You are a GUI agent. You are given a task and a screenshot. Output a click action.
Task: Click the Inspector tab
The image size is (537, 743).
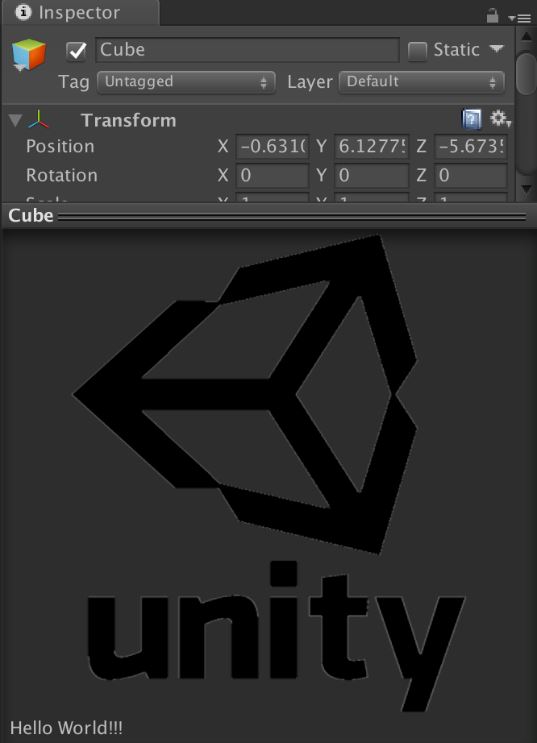click(x=80, y=13)
